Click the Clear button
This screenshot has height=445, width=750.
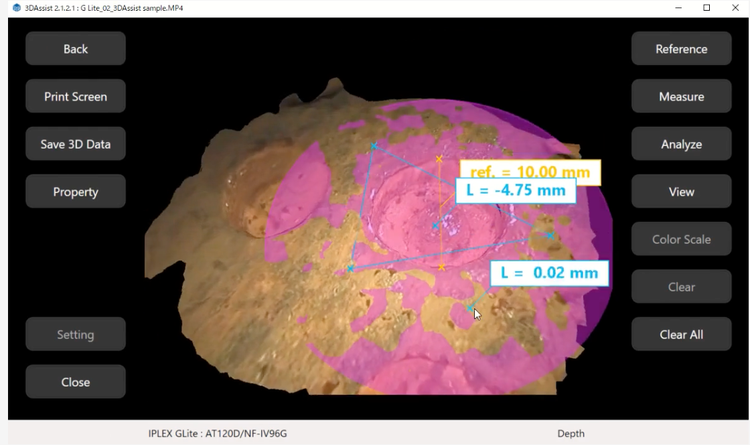(681, 287)
